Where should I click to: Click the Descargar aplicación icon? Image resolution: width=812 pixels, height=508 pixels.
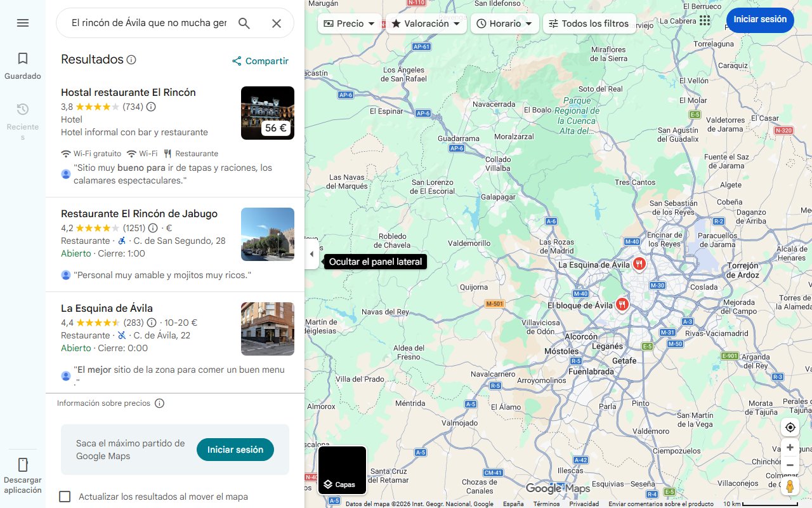point(23,465)
